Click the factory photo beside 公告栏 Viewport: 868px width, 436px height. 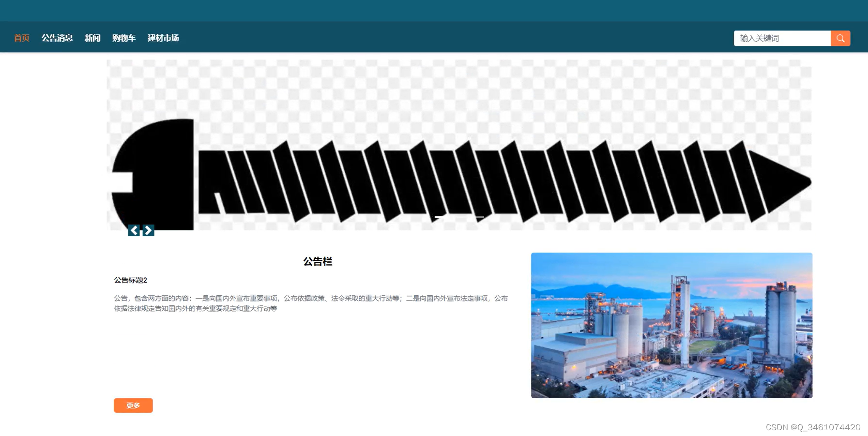pos(671,325)
